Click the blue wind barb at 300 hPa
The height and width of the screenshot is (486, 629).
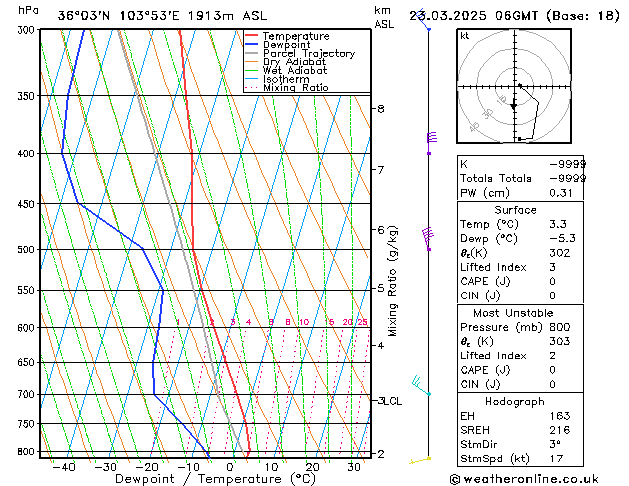pyautogui.click(x=424, y=20)
